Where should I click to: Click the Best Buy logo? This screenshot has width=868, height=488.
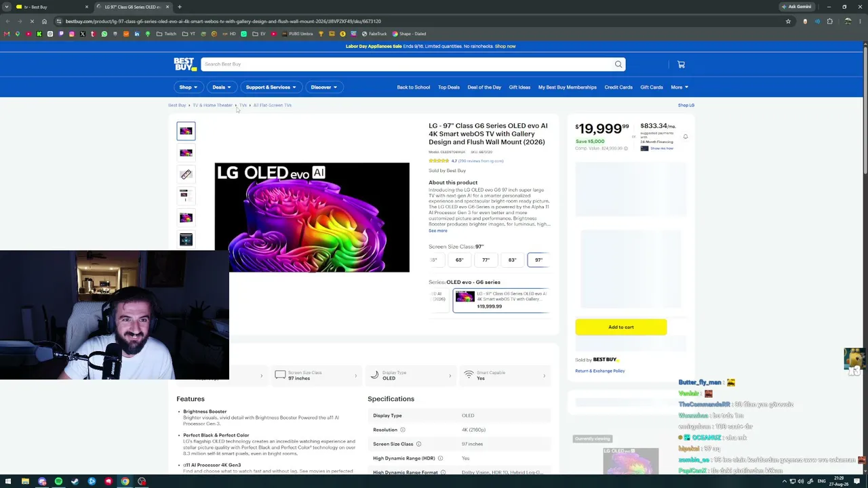tap(184, 64)
